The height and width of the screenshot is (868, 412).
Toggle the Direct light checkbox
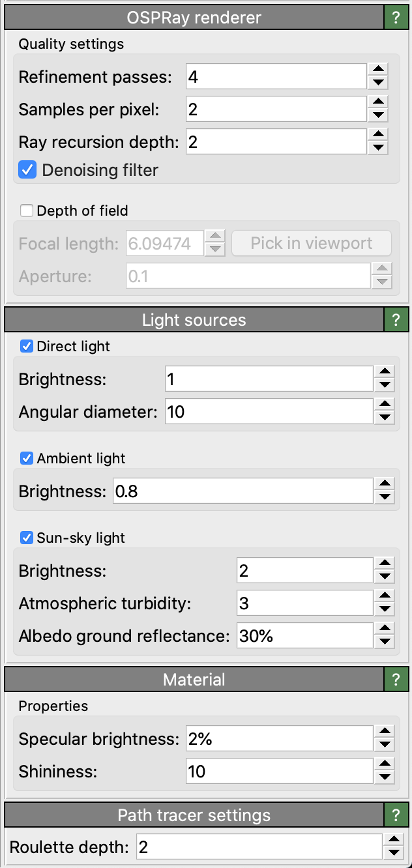point(27,347)
